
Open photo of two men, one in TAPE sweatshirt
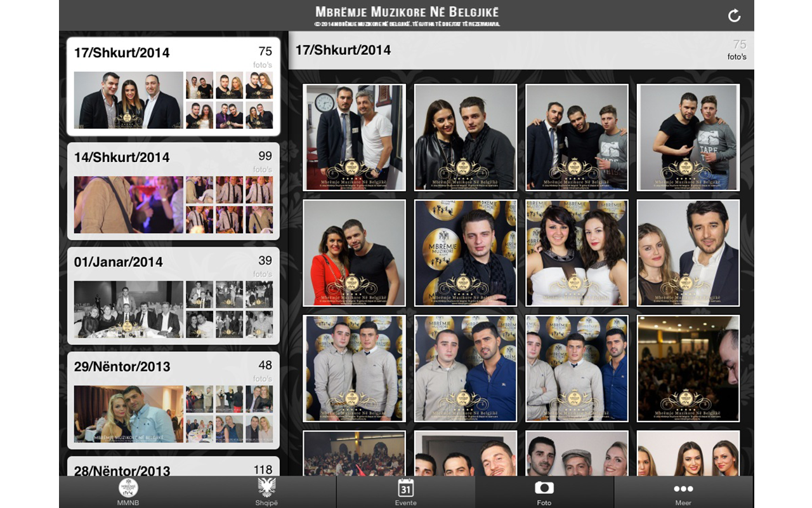pos(688,137)
